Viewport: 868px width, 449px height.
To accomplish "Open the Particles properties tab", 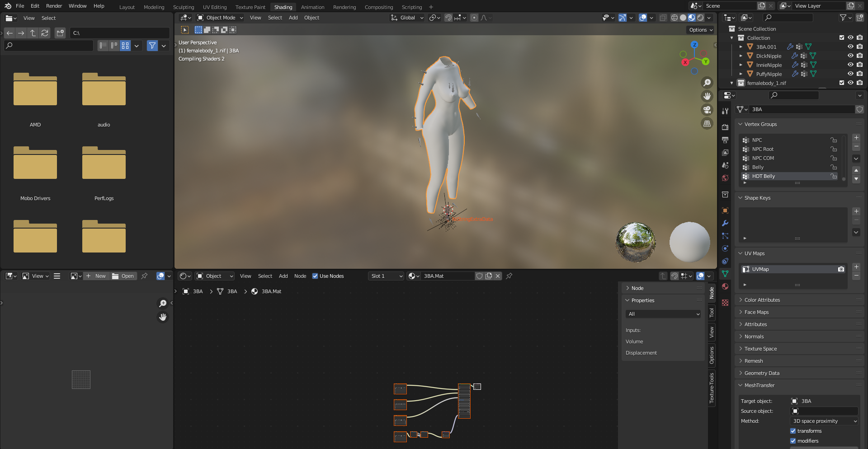I will click(x=725, y=236).
